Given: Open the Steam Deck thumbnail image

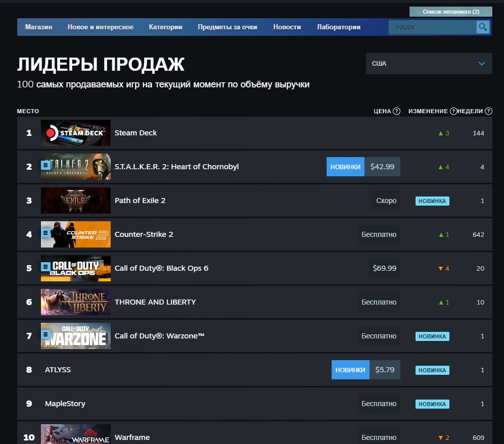Looking at the screenshot, I should [x=76, y=133].
